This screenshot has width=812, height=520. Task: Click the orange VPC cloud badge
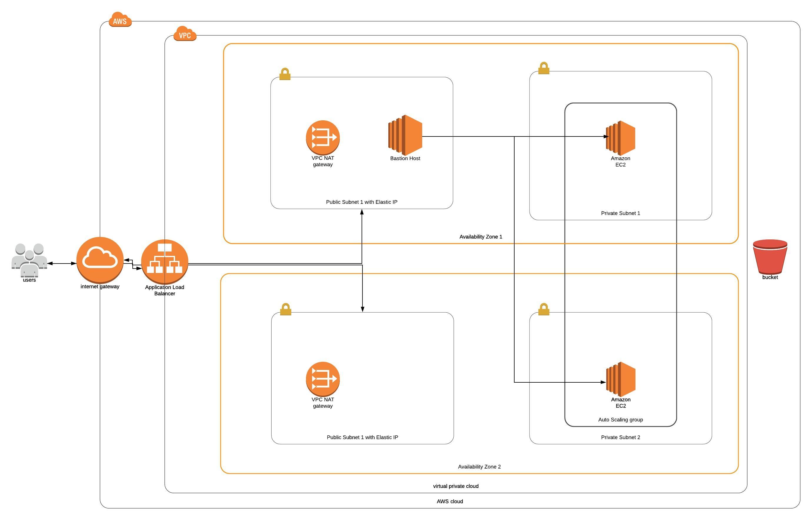(x=185, y=34)
